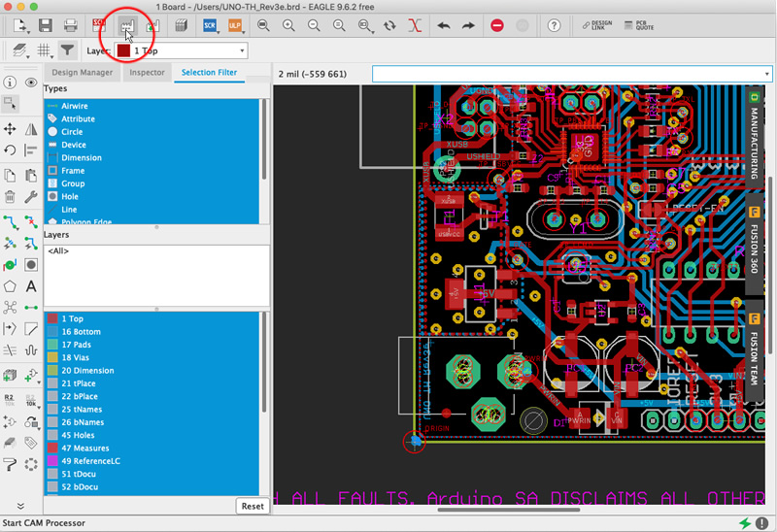Screen dimensions: 777x532
Task: Toggle the Attribute type in filter
Action: tap(152, 118)
